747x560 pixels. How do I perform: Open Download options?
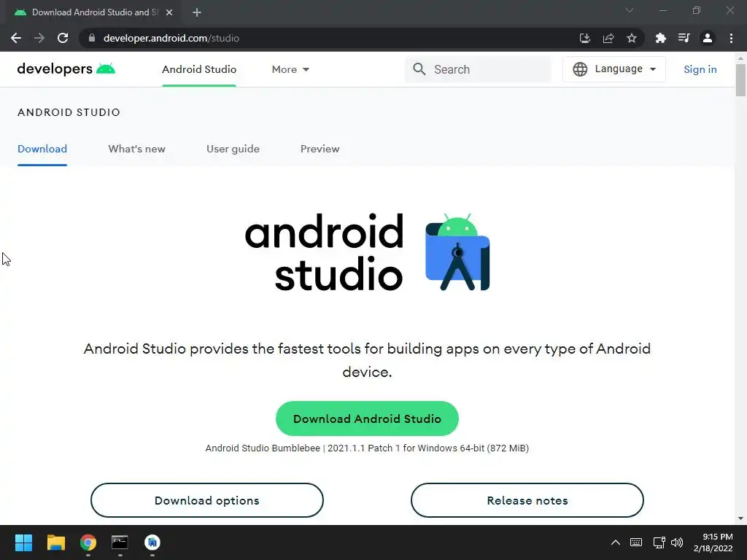coord(206,500)
